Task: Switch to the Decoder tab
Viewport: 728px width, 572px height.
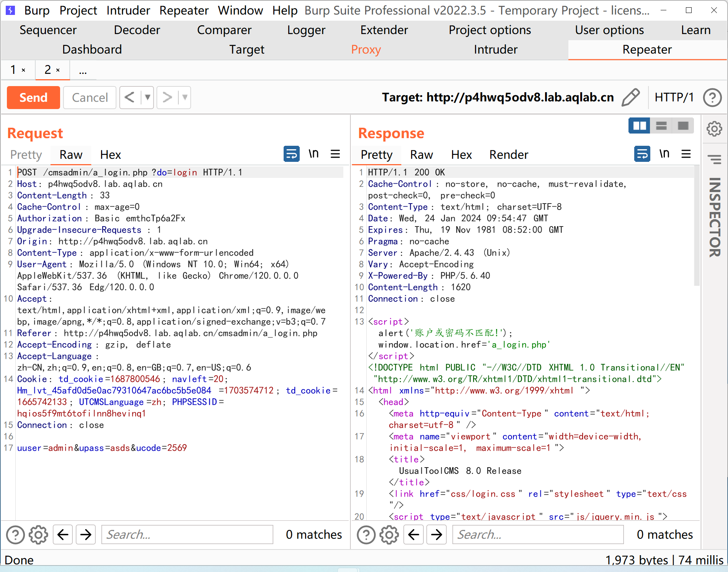Action: tap(137, 30)
